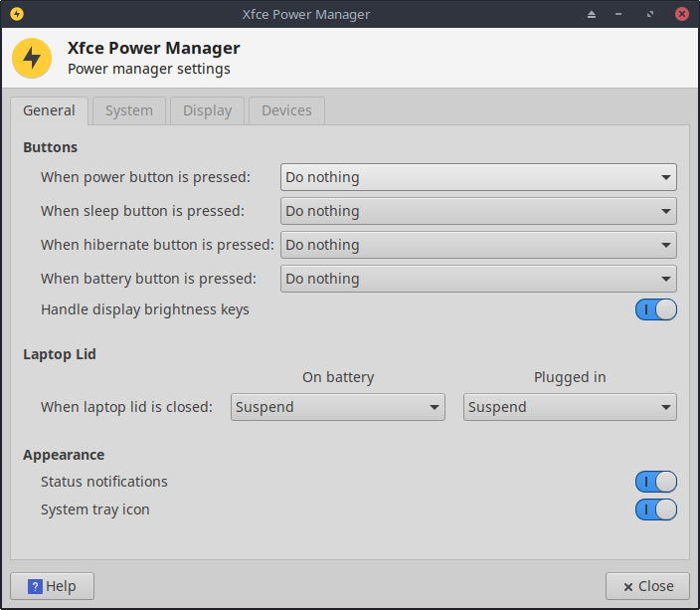Open the Devices tab
Screen dimensions: 700x610
[286, 110]
